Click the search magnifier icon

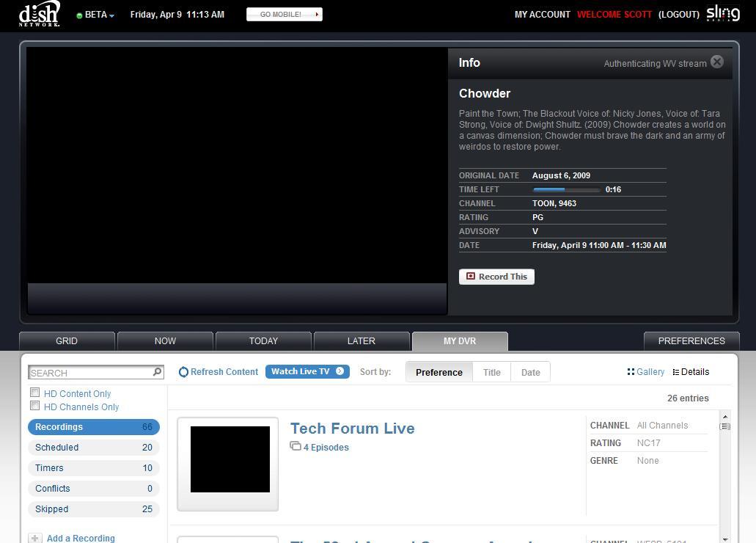tap(157, 371)
